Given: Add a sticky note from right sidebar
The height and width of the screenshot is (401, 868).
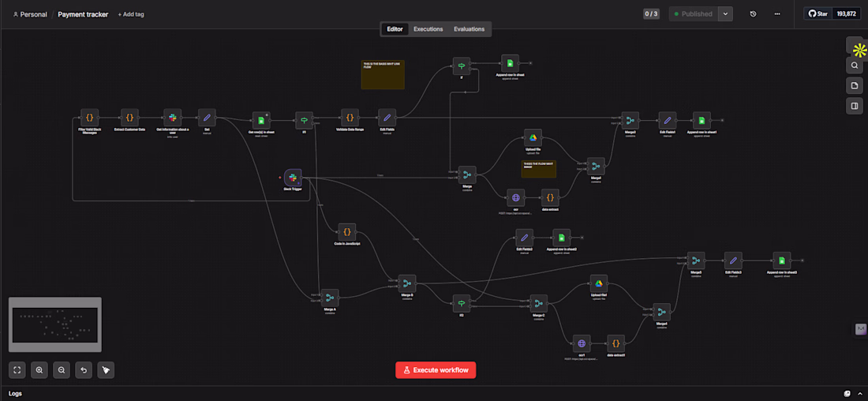Looking at the screenshot, I should pyautogui.click(x=854, y=86).
